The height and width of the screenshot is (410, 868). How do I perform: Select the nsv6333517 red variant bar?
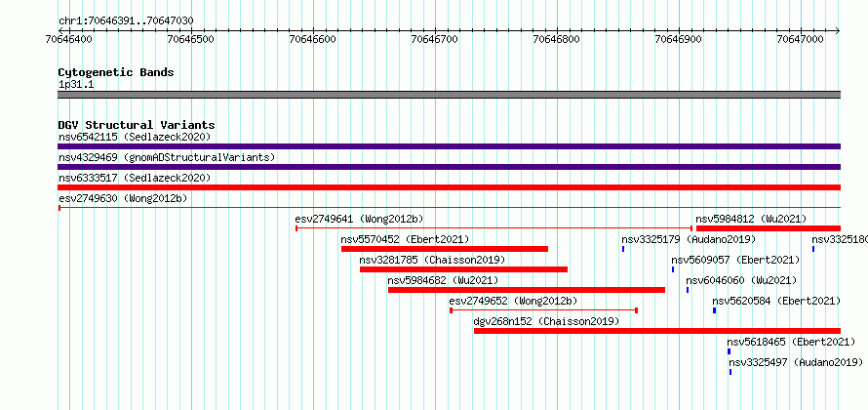pos(449,187)
